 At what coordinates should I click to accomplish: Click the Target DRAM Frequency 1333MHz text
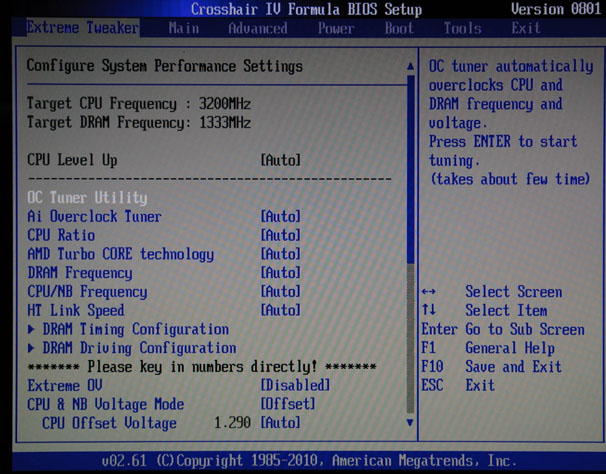[x=139, y=123]
